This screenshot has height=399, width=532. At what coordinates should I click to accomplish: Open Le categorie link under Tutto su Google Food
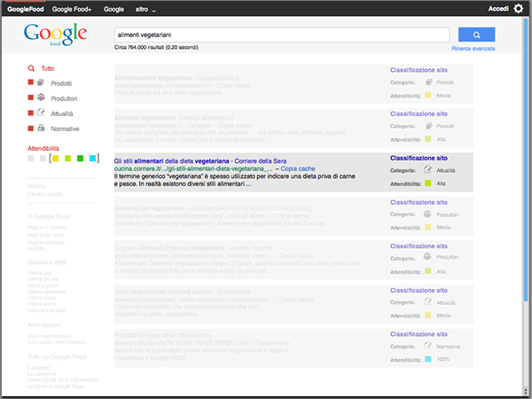42,374
